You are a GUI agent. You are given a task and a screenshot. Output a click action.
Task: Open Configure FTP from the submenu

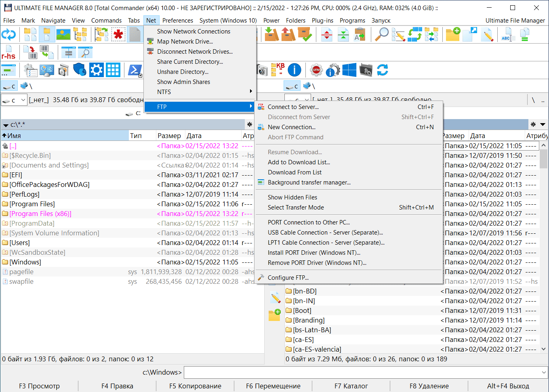click(x=349, y=278)
